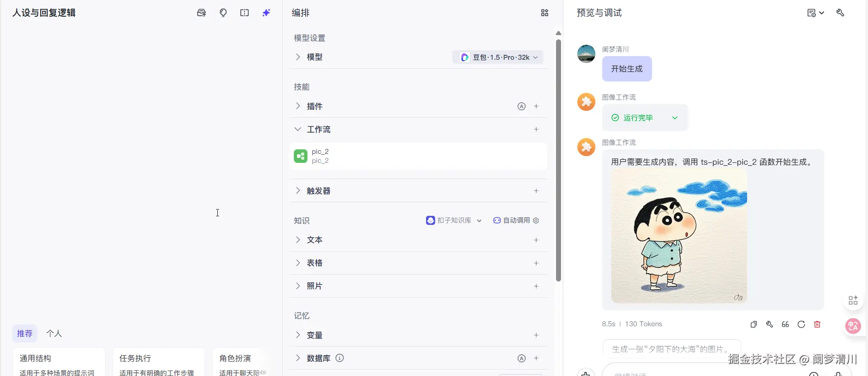Copy the reply with the copy icon

(x=753, y=324)
